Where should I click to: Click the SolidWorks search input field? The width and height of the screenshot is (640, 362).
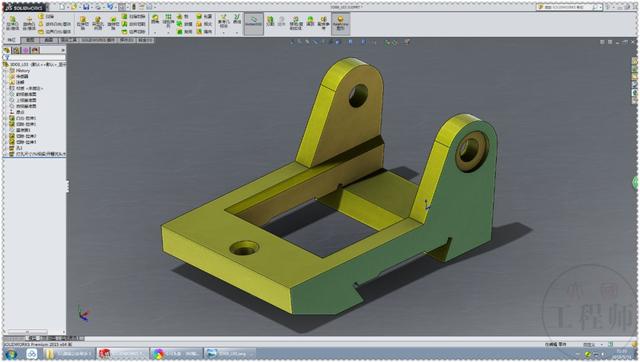tap(568, 7)
